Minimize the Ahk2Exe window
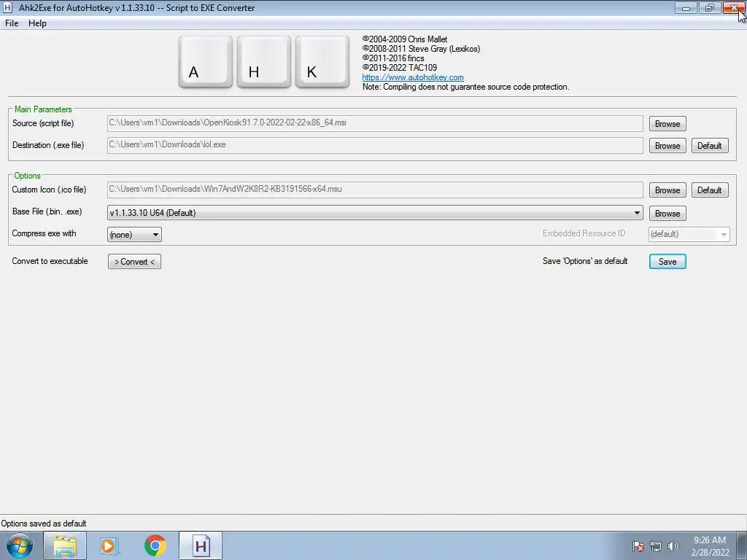 (x=686, y=7)
